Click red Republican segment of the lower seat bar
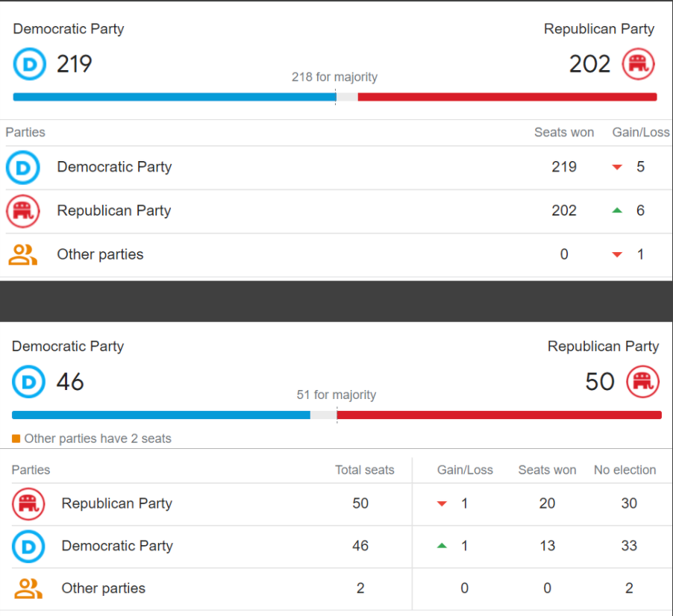This screenshot has height=616, width=673. (x=498, y=415)
